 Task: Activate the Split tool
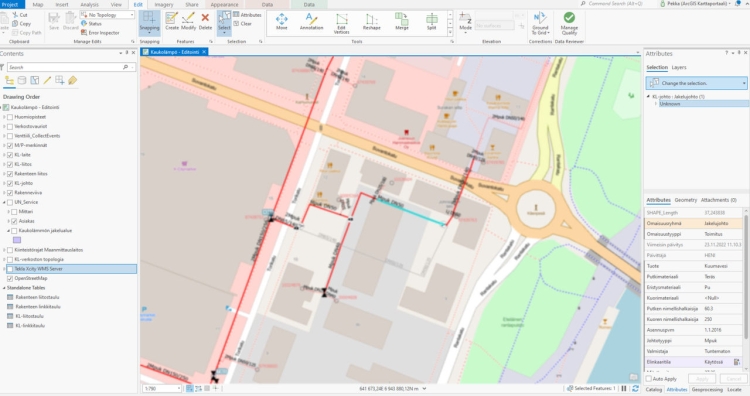click(x=431, y=21)
